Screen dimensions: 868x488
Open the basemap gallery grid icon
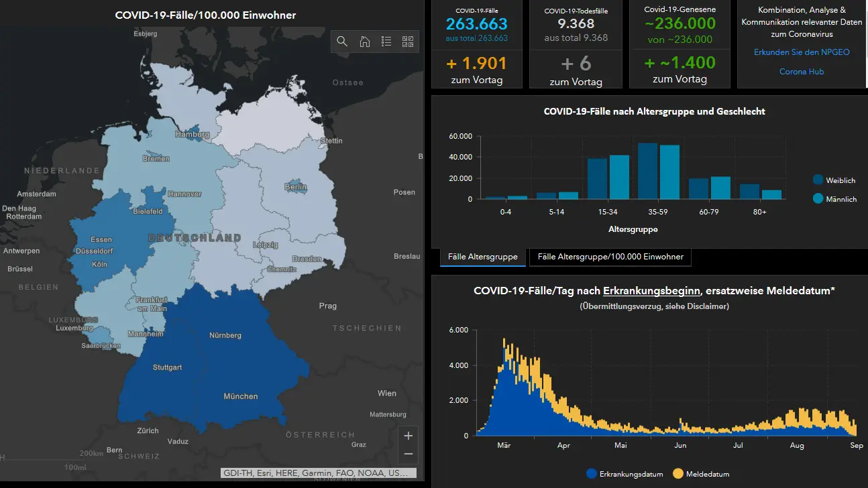click(x=408, y=42)
